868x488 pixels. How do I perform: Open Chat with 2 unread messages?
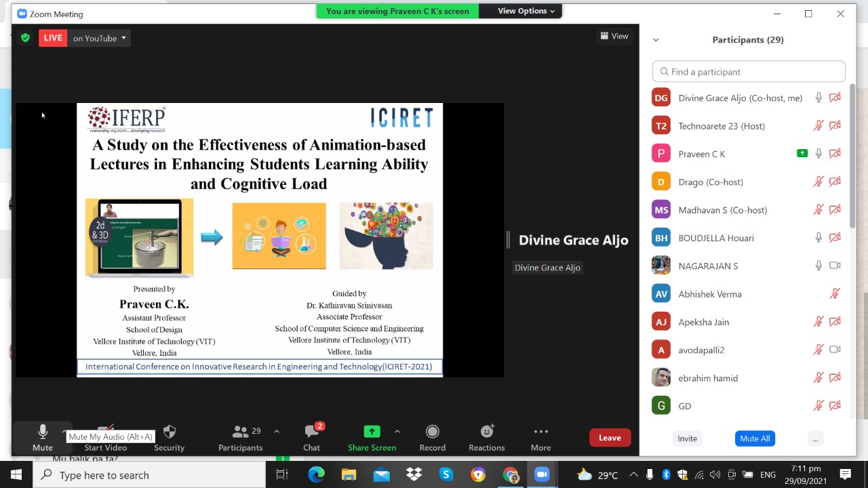312,437
